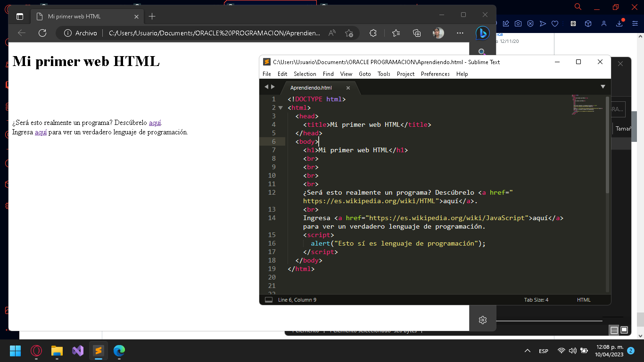Toggle the Sublime side bar status icon

pyautogui.click(x=268, y=300)
